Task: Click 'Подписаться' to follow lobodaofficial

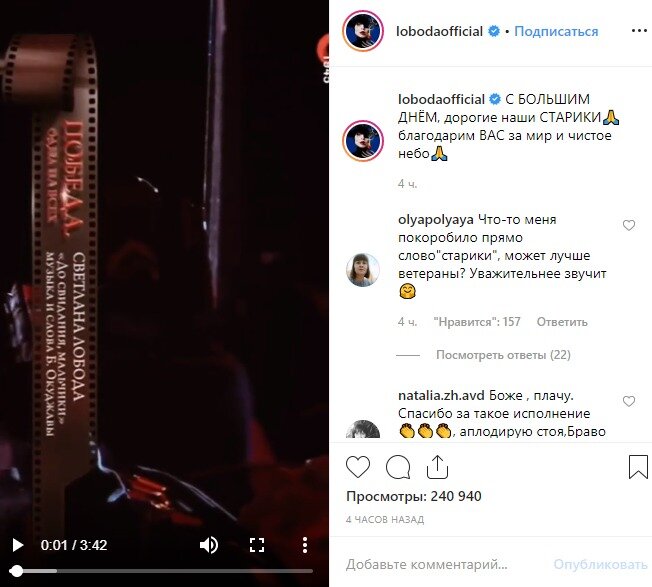Action: pos(556,31)
